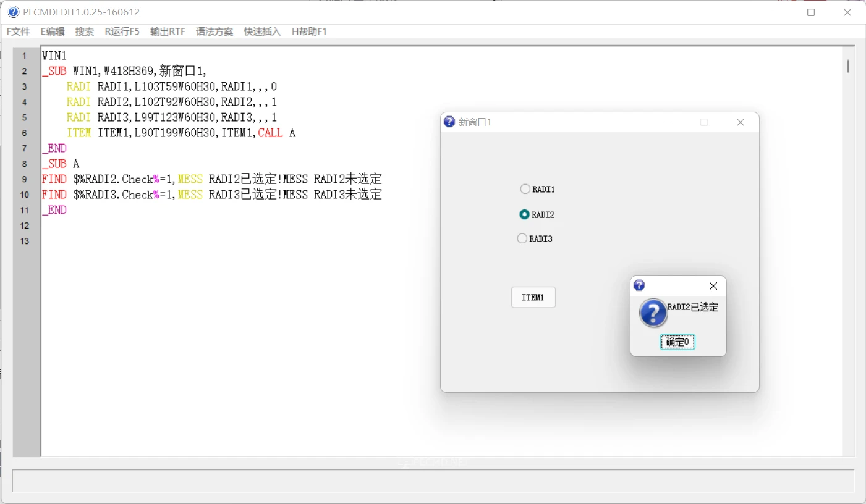This screenshot has height=504, width=866.
Task: Click the RADI2,L102T92W60H30 code line
Action: tap(172, 102)
